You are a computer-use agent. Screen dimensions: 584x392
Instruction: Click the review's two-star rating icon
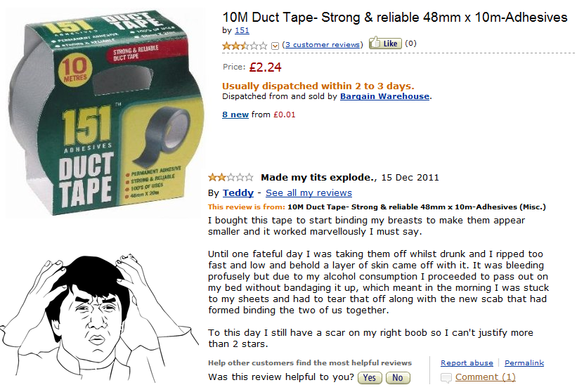[231, 177]
